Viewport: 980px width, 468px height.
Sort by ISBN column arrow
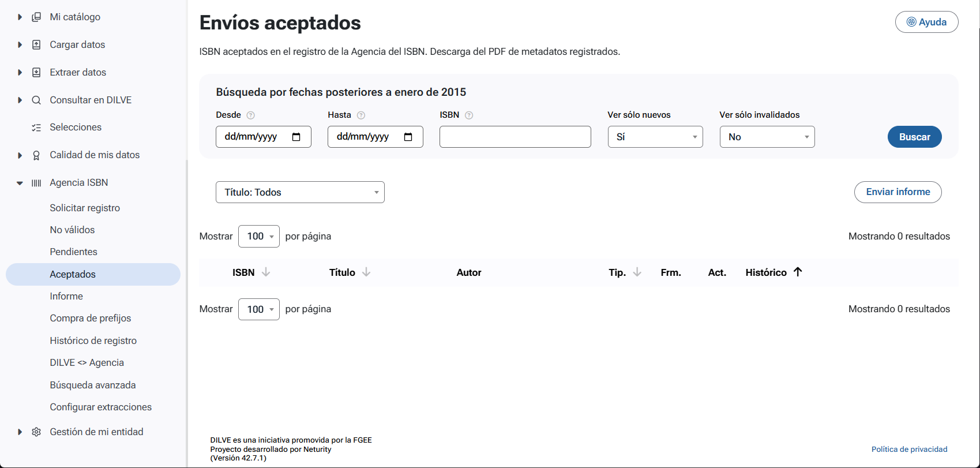coord(266,272)
